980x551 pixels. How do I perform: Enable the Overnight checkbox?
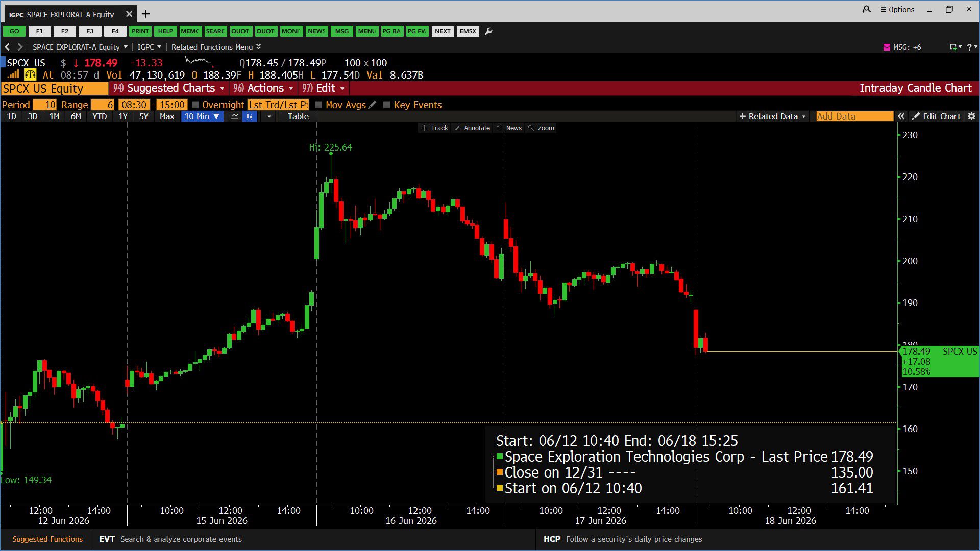(x=195, y=105)
